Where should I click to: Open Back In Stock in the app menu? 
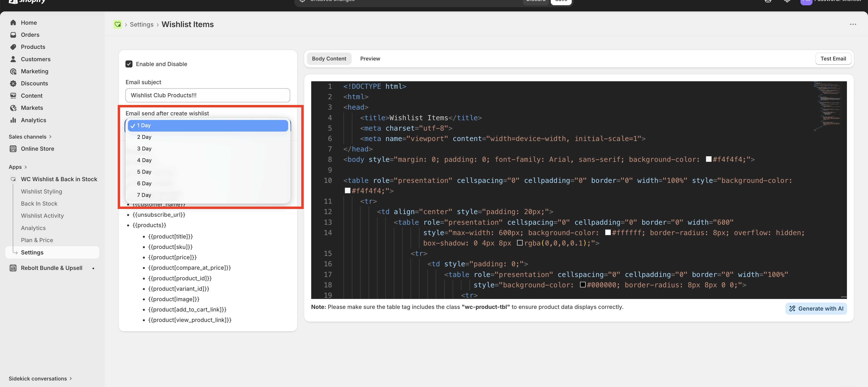point(39,204)
